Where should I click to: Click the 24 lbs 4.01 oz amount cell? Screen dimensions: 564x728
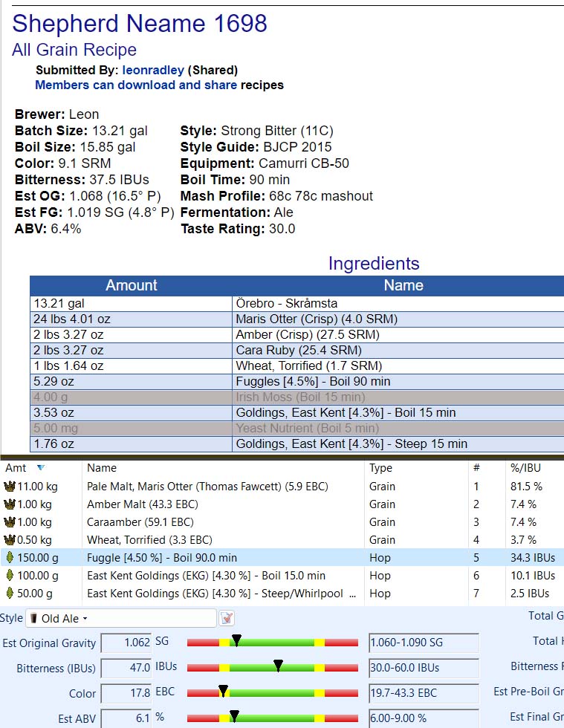(x=131, y=319)
